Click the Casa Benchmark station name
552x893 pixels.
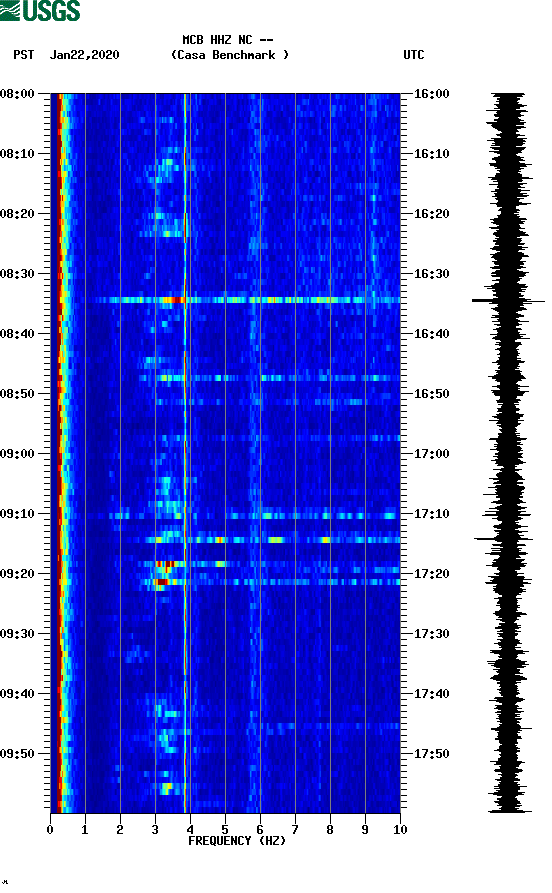pos(230,55)
